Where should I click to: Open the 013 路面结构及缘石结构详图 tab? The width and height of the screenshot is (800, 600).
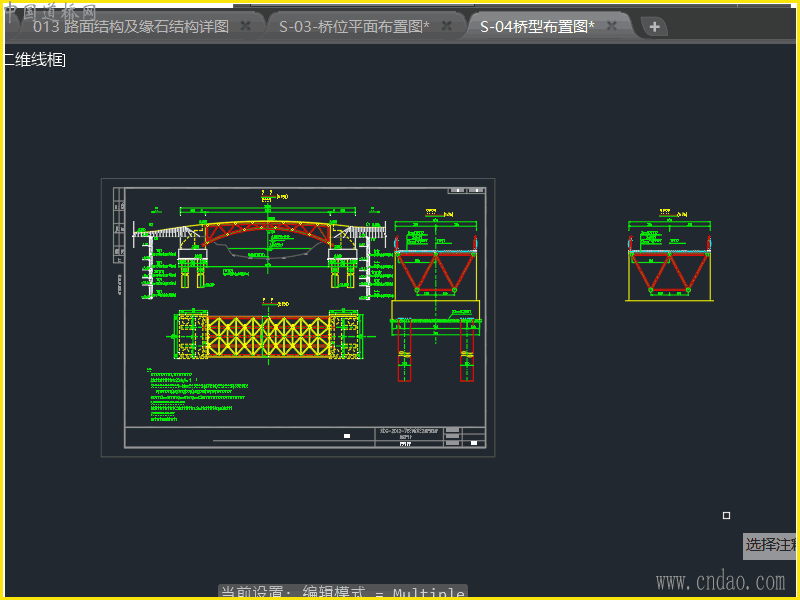point(130,26)
